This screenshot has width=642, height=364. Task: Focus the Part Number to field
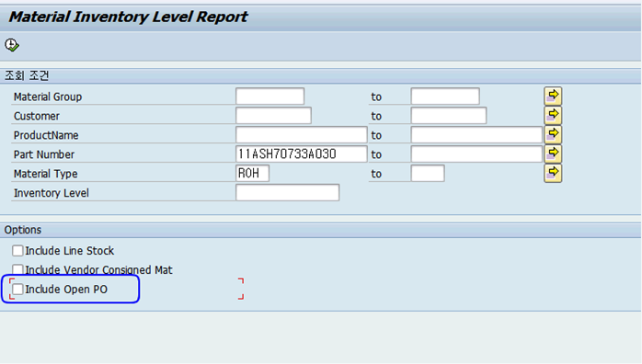(x=476, y=154)
